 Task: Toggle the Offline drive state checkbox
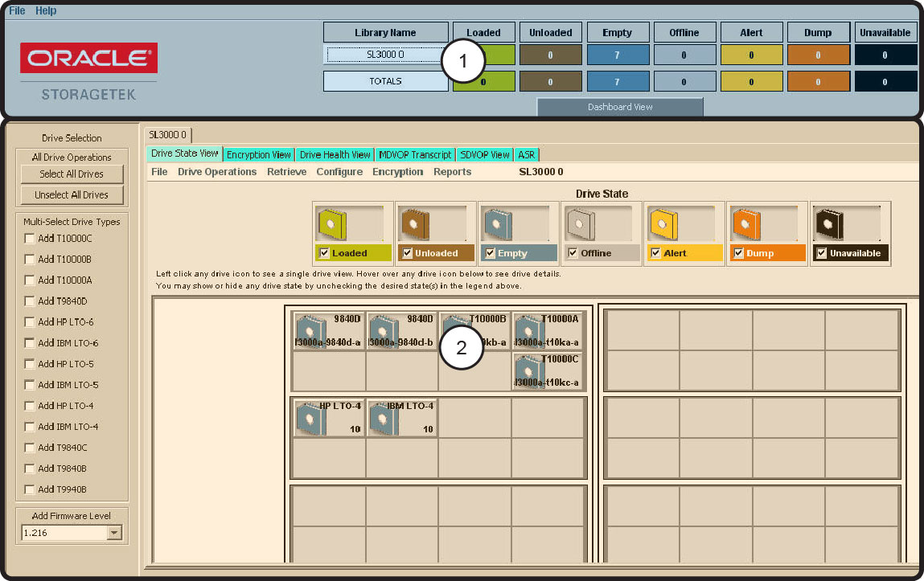tap(573, 253)
